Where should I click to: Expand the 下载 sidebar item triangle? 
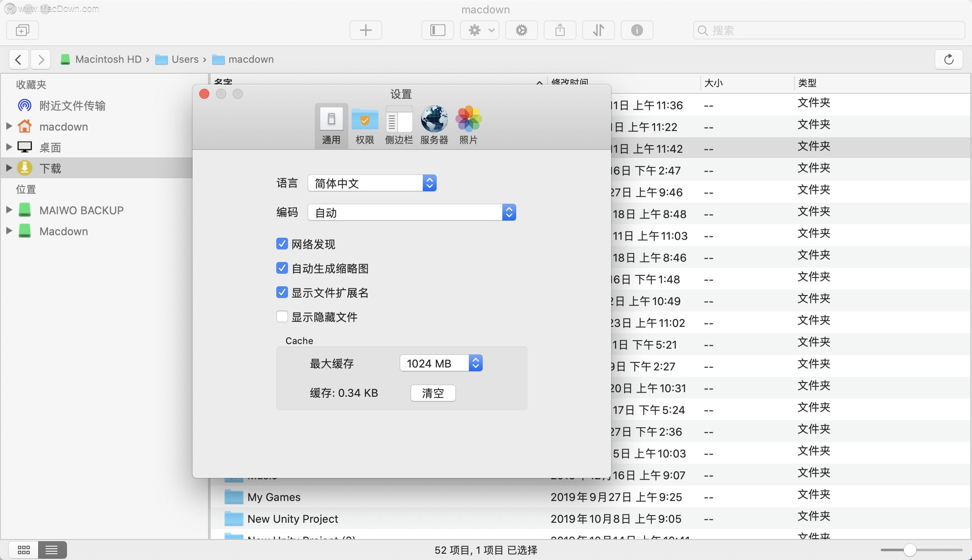pyautogui.click(x=9, y=168)
